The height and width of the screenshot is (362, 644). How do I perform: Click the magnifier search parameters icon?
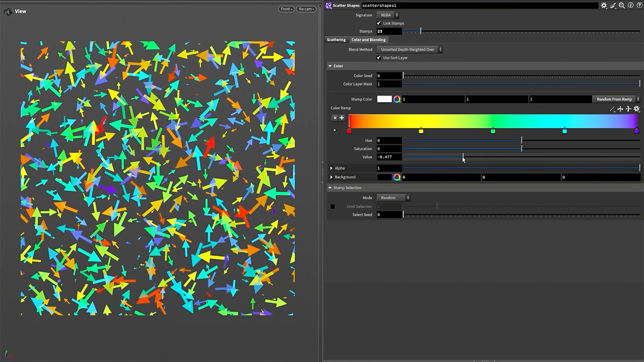tap(622, 6)
